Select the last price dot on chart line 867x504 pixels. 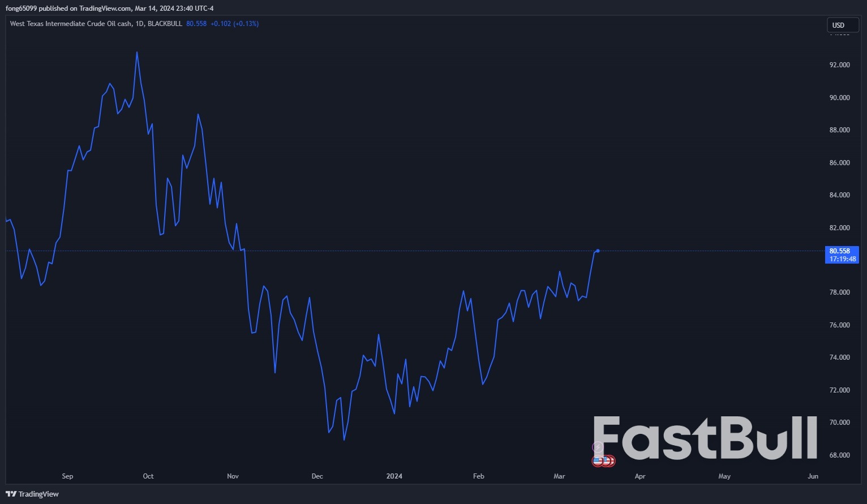[598, 251]
